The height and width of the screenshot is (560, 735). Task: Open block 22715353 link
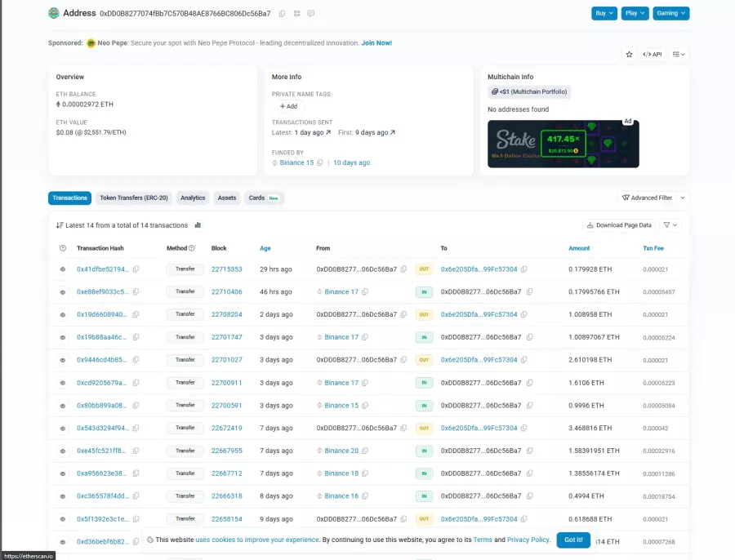(226, 269)
